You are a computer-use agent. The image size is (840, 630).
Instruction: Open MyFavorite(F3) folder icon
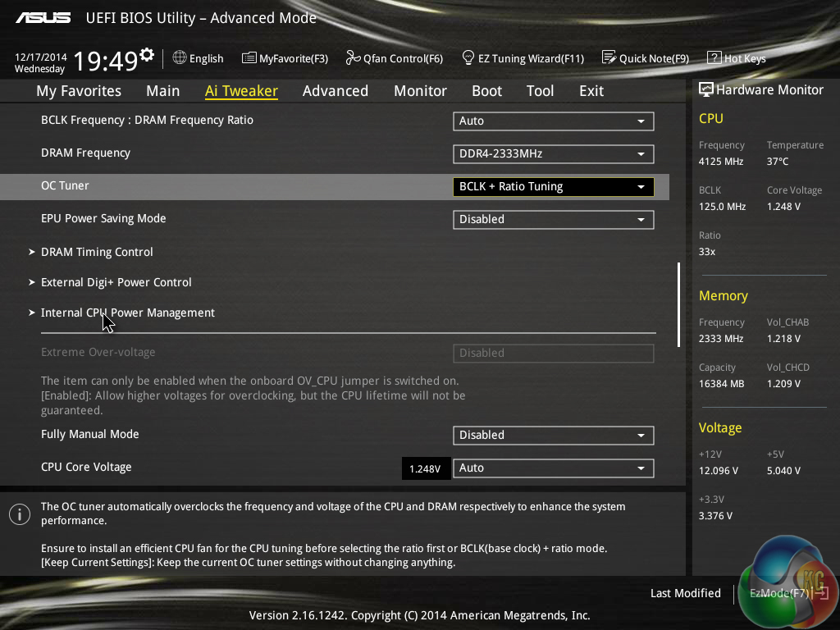[x=249, y=58]
